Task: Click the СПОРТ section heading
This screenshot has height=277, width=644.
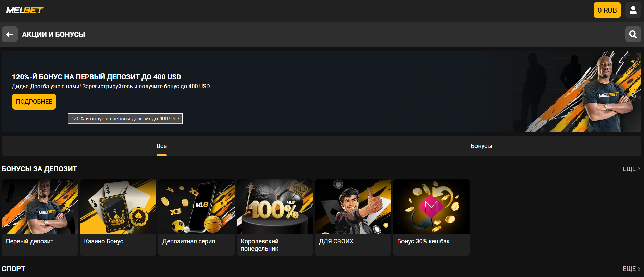Action: (x=13, y=269)
